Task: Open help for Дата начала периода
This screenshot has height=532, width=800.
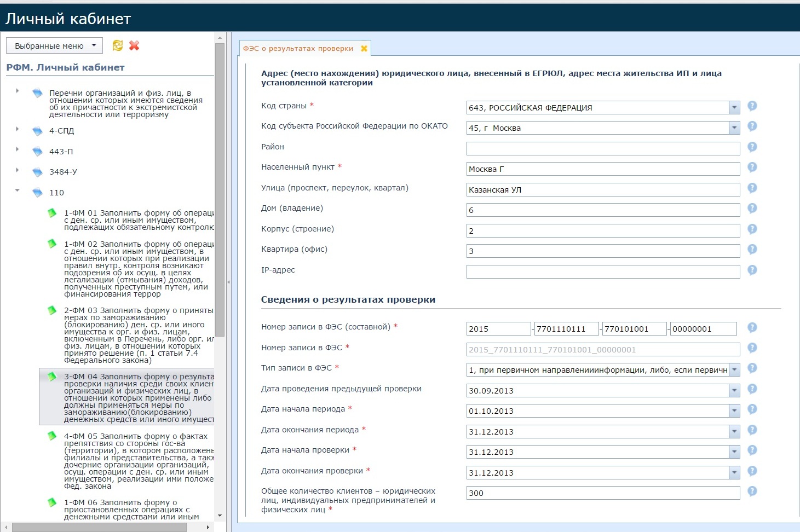Action: tap(752, 409)
